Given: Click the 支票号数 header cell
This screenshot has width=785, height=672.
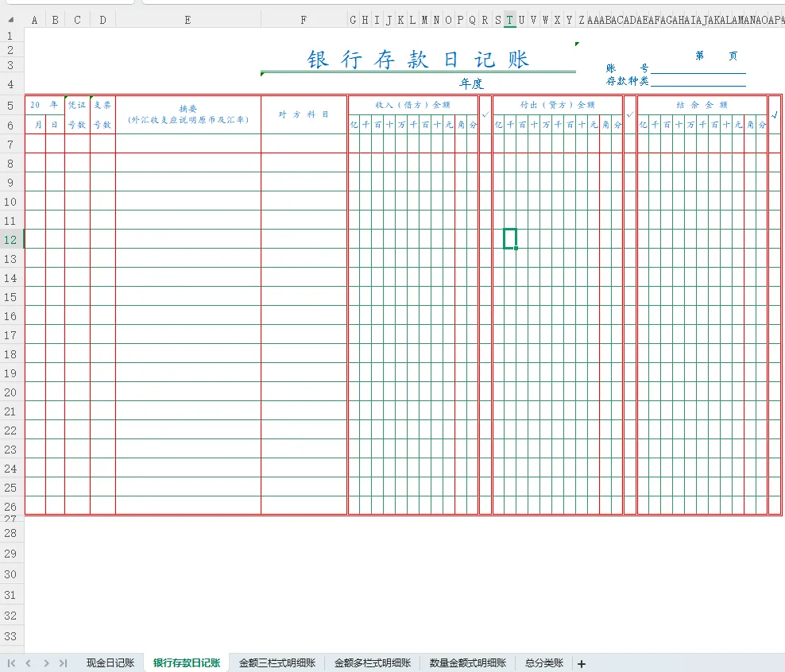Looking at the screenshot, I should 102,114.
